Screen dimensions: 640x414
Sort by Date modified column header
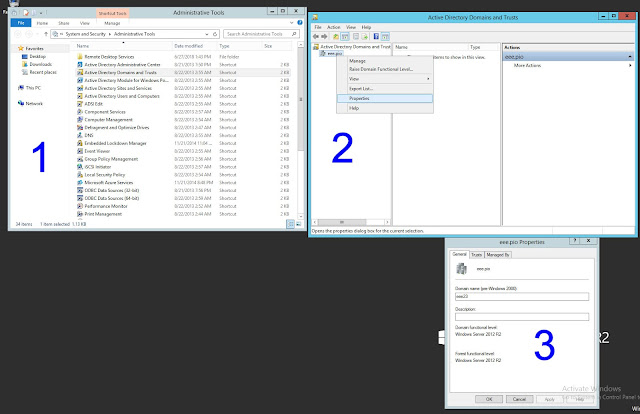click(x=188, y=46)
